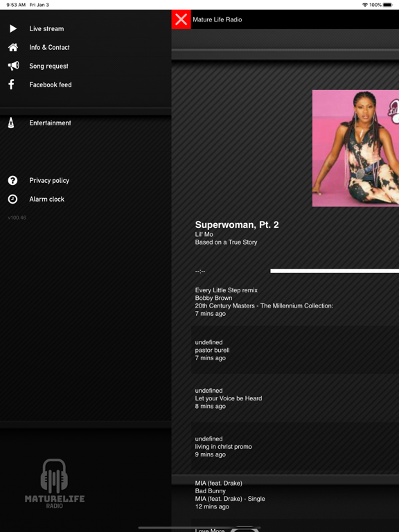Select the living in christ promo entry
Screen dimensions: 399x532
[295, 447]
